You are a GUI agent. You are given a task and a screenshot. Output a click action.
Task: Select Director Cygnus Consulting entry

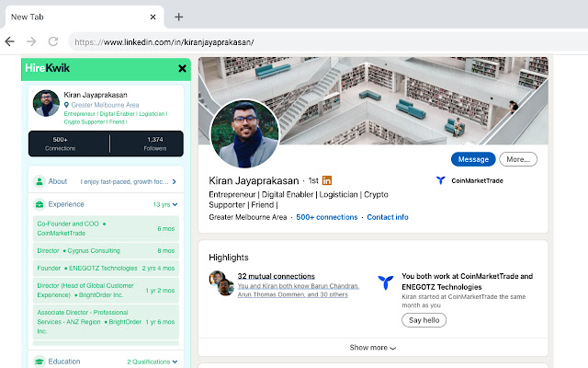tap(106, 250)
